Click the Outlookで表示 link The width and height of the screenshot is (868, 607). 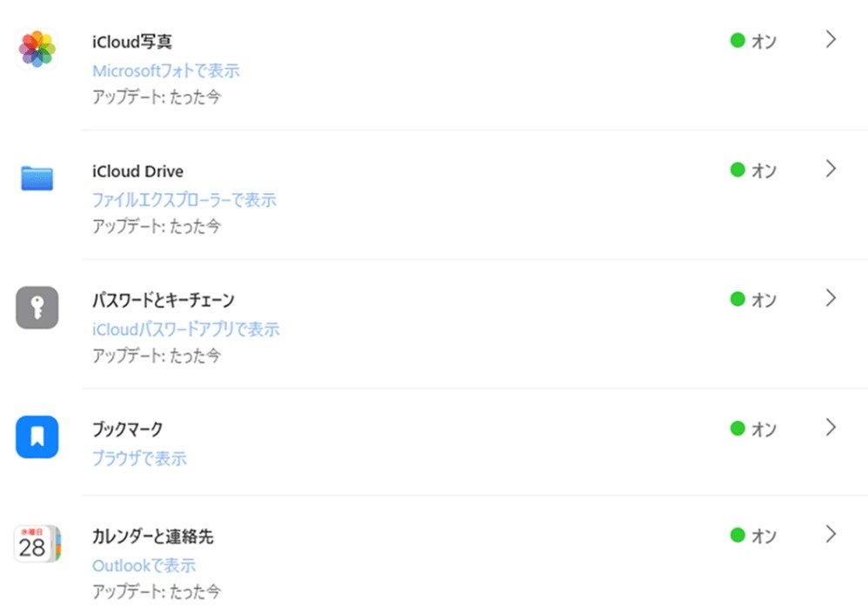pos(144,565)
